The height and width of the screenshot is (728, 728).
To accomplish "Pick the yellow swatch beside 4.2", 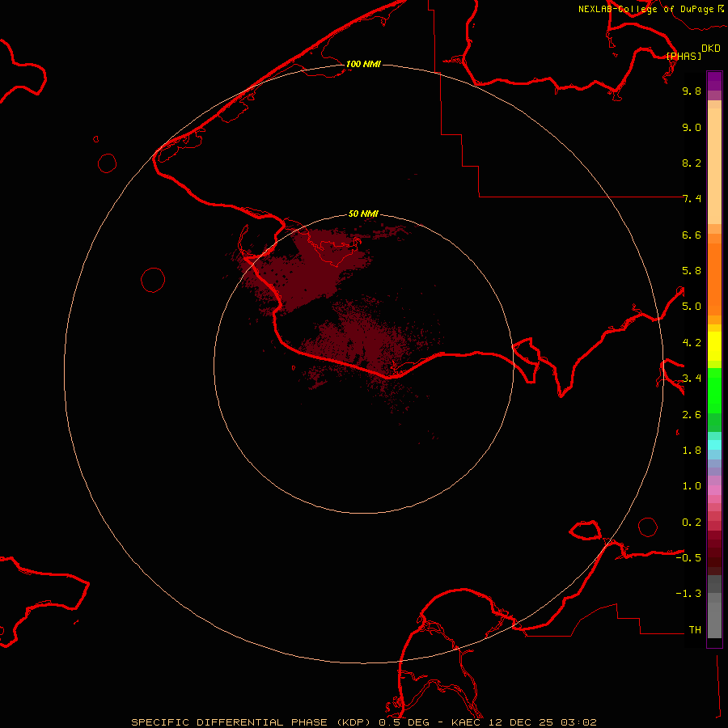I will click(714, 342).
